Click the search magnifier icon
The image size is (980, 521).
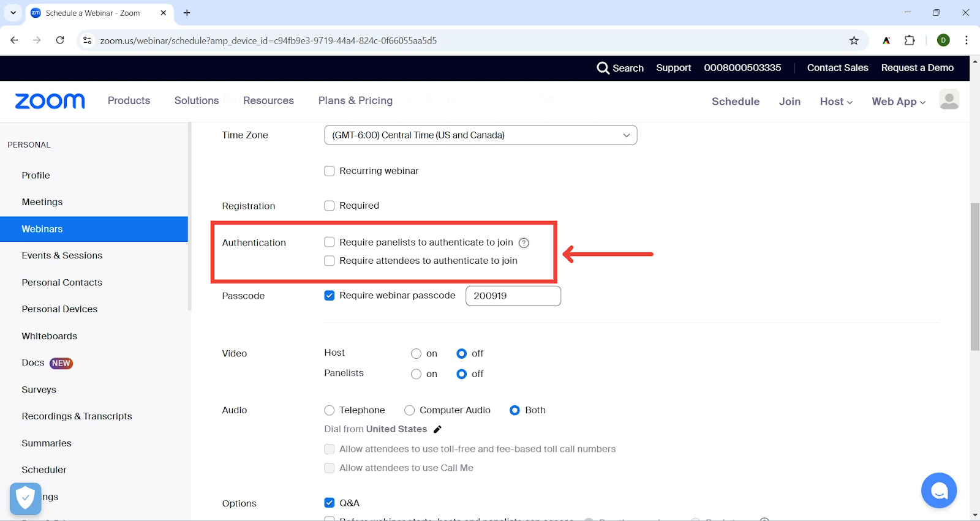603,68
